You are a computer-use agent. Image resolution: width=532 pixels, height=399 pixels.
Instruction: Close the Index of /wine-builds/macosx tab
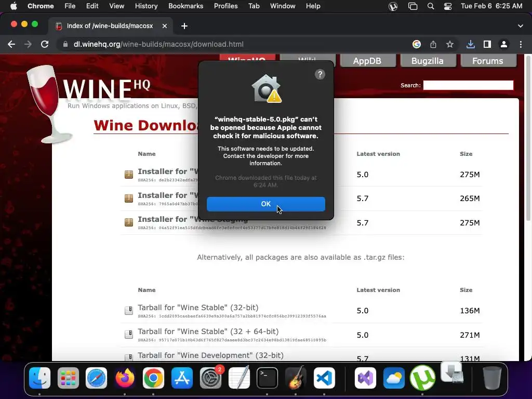165,26
